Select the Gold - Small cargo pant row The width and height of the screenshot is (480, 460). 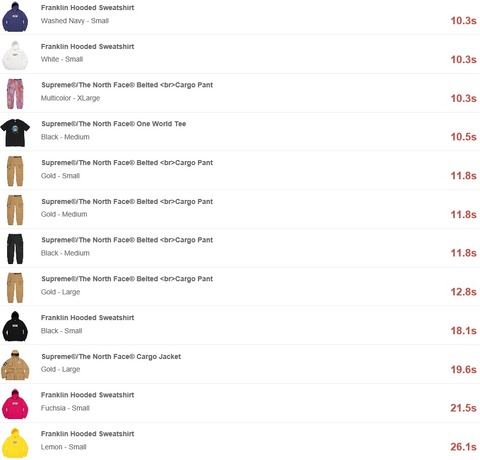[240, 171]
